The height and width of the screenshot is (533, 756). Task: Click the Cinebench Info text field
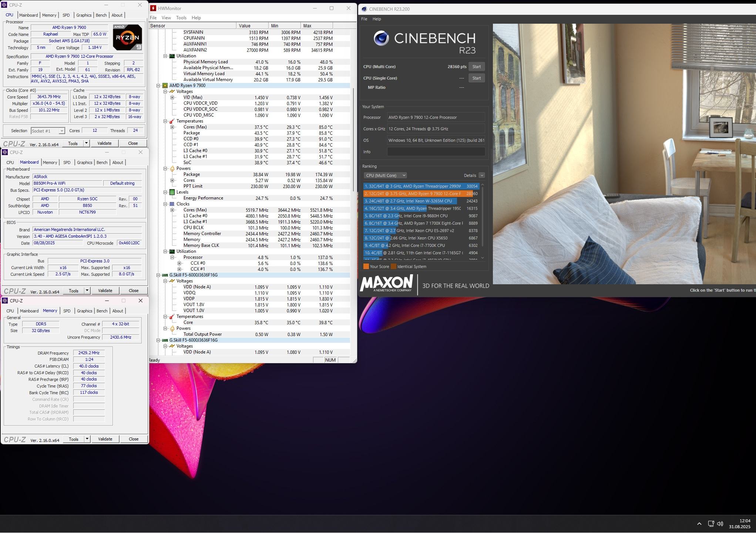(x=436, y=152)
